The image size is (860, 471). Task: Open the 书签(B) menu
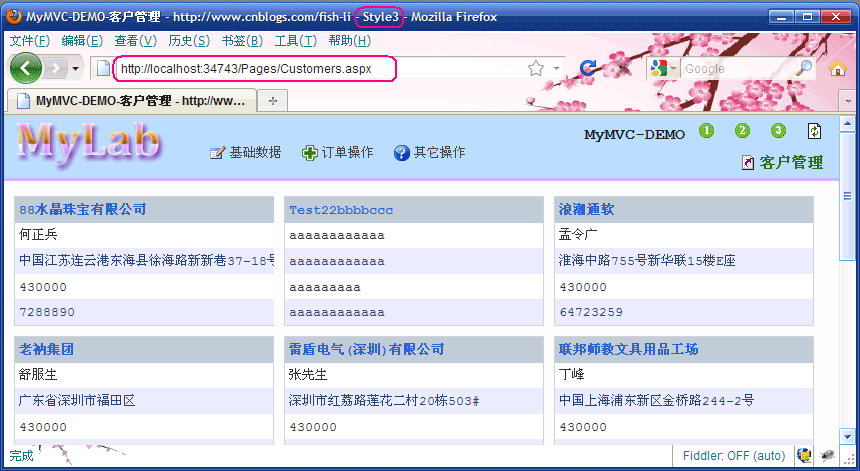[241, 40]
